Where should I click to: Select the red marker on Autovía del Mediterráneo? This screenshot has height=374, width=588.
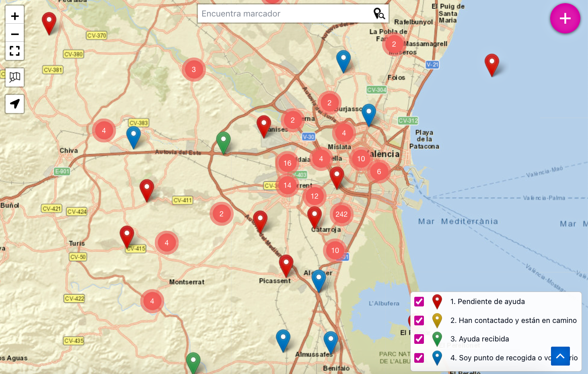pos(260,222)
